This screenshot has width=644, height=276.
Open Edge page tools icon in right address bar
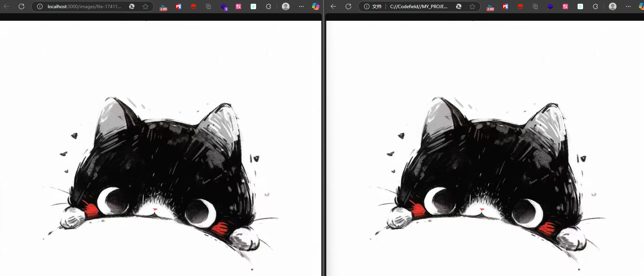(459, 6)
